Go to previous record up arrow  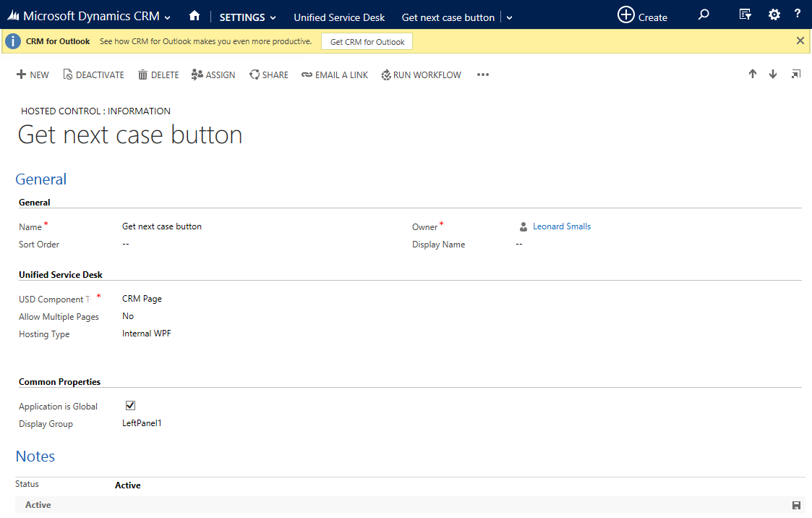(753, 74)
